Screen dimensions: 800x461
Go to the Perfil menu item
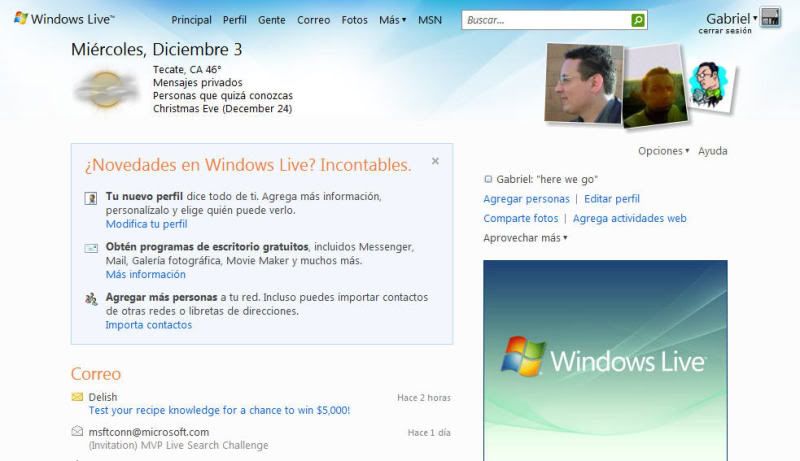pos(234,20)
